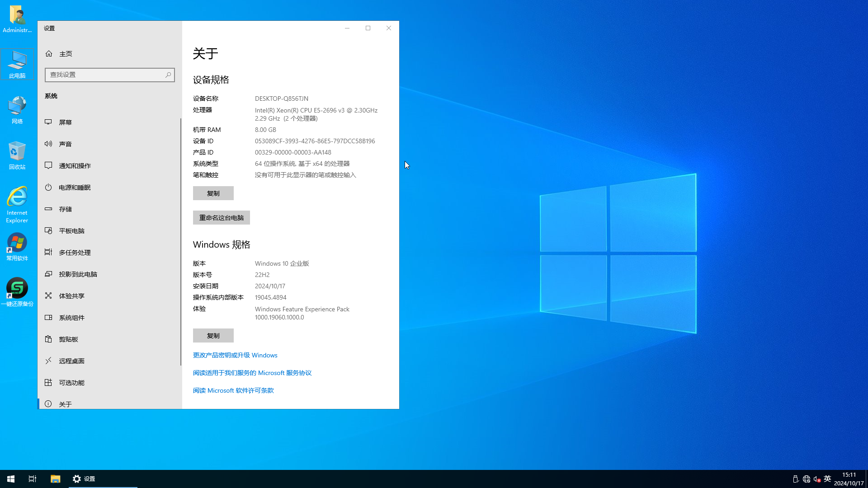Click the 设置 taskbar button
This screenshot has width=868, height=488.
[103, 479]
